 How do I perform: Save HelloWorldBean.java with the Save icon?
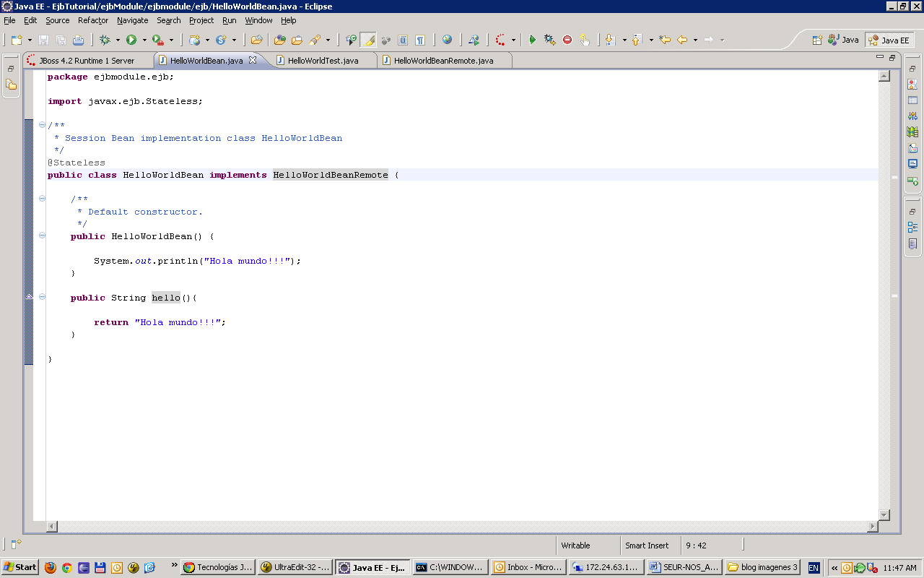click(x=43, y=40)
